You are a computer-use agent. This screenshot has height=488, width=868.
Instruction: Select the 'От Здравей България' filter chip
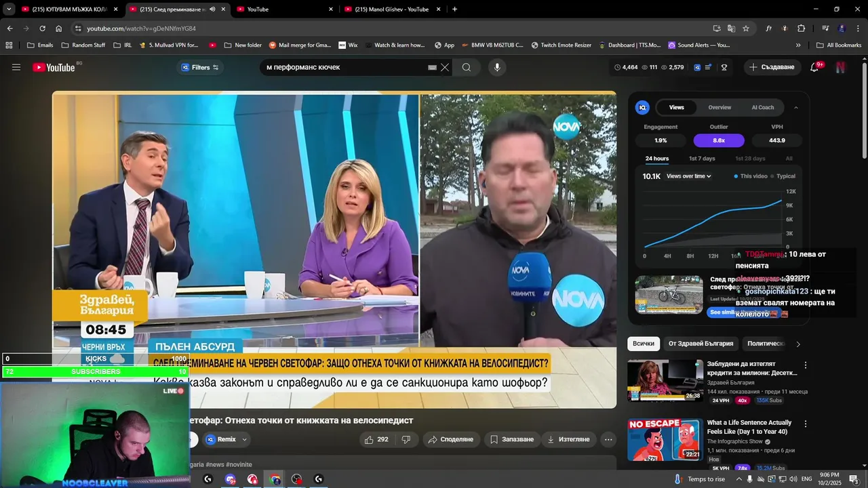point(701,344)
